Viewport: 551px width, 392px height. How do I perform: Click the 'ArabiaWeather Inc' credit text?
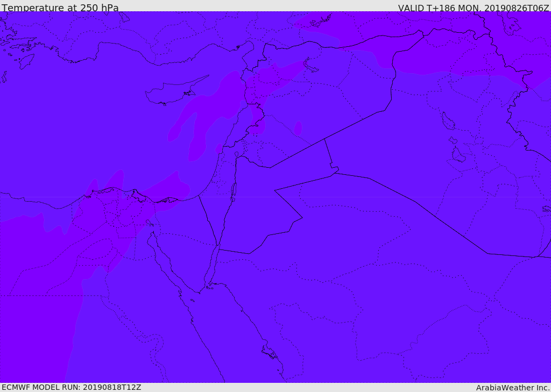tap(513, 388)
